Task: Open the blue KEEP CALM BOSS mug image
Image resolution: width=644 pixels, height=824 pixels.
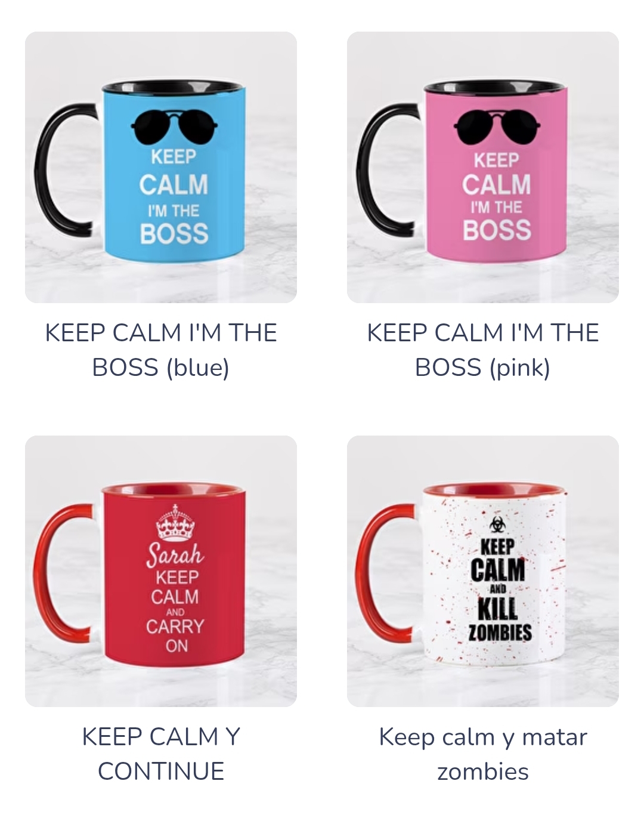Action: (161, 167)
